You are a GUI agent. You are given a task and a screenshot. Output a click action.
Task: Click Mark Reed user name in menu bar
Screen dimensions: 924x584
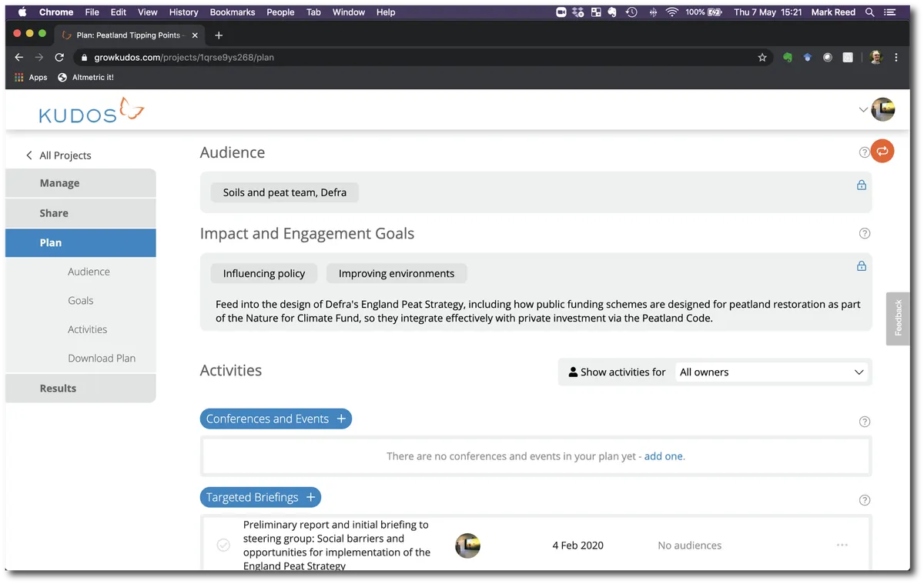point(833,12)
